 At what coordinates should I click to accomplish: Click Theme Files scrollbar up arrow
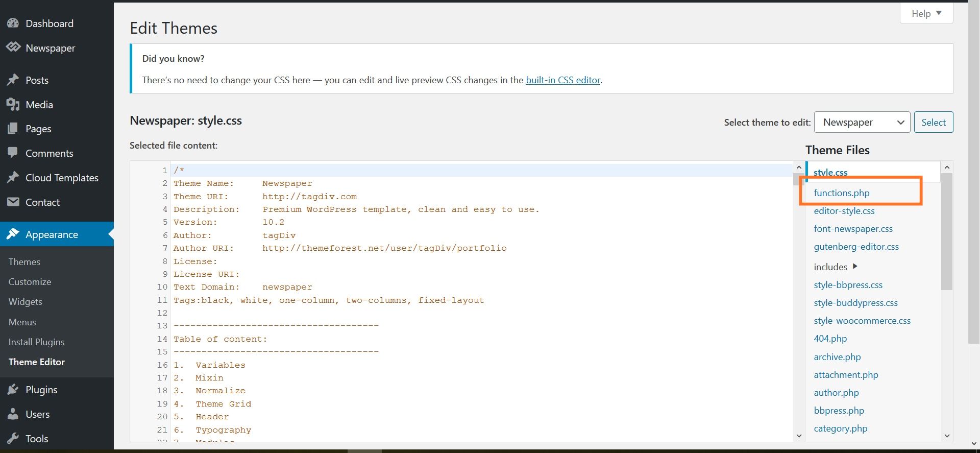(947, 167)
